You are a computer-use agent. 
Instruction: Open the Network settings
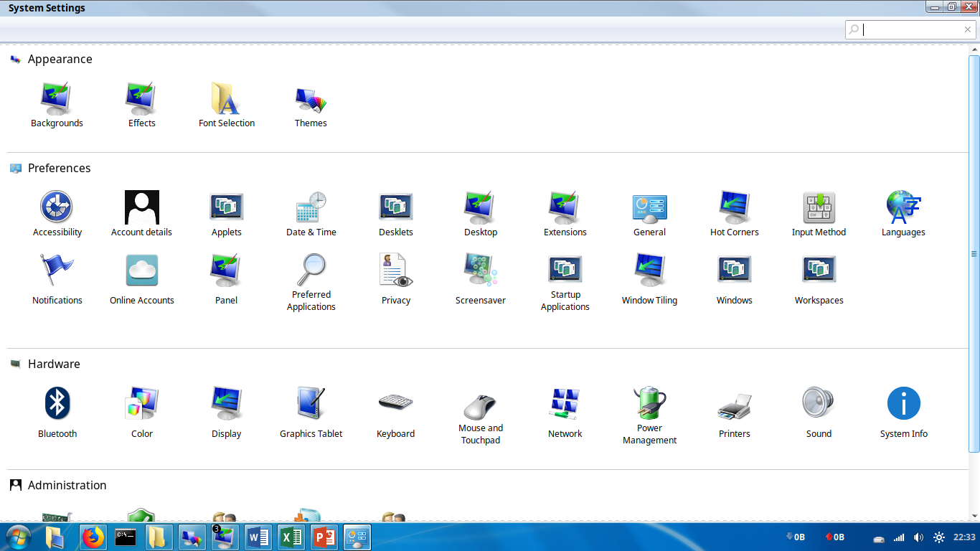click(x=565, y=415)
